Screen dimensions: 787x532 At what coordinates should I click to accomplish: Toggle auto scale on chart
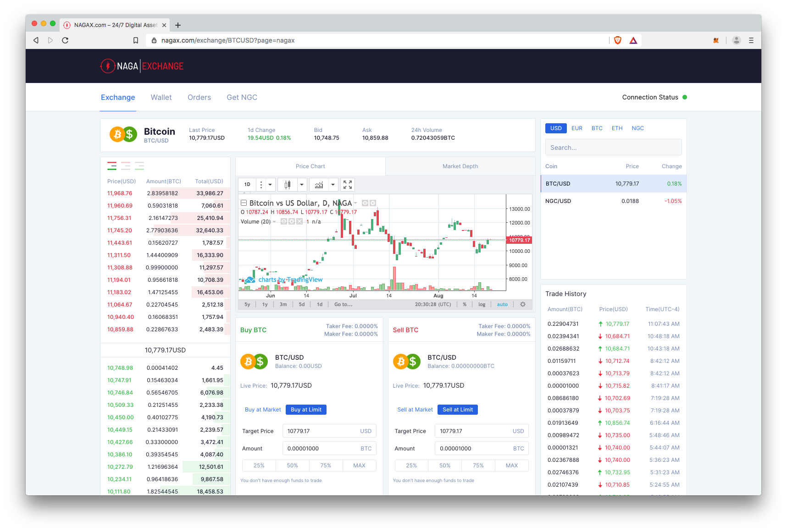click(x=502, y=304)
